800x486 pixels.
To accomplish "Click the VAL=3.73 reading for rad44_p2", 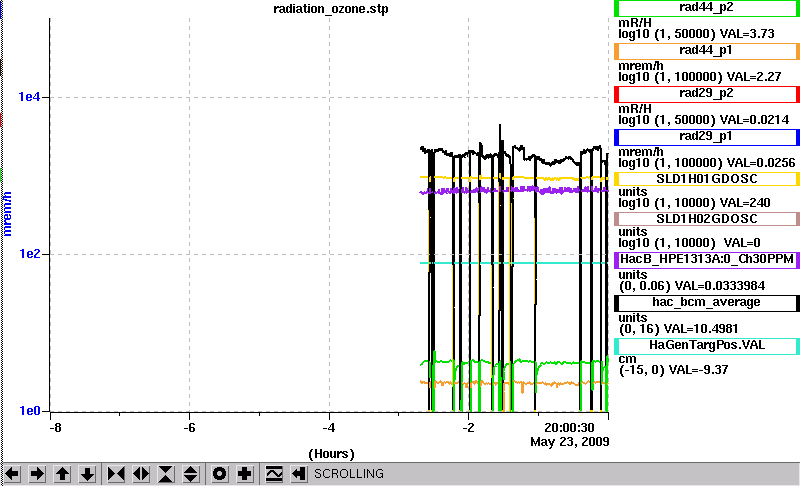I will click(x=747, y=34).
